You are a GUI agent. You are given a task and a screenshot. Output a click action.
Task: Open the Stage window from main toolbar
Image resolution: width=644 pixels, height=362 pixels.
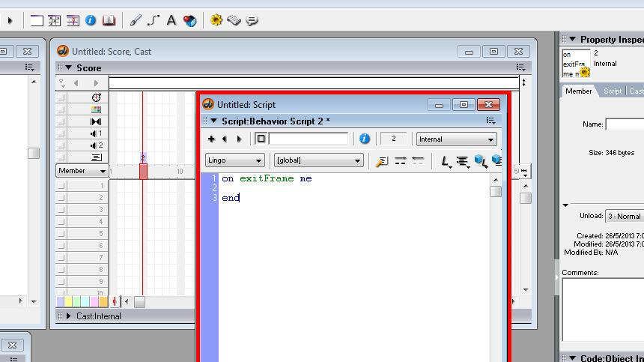pyautogui.click(x=37, y=20)
